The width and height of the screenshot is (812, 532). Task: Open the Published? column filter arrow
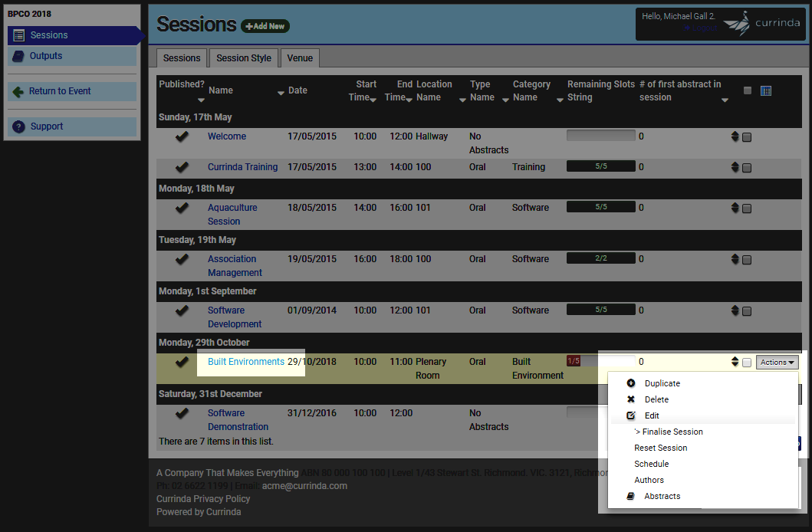point(201,100)
